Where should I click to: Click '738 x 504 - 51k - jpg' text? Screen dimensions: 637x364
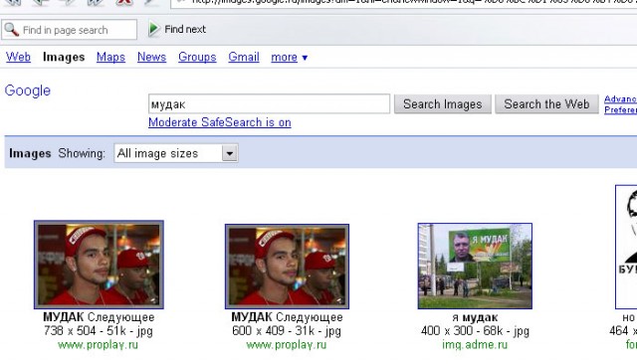click(99, 331)
